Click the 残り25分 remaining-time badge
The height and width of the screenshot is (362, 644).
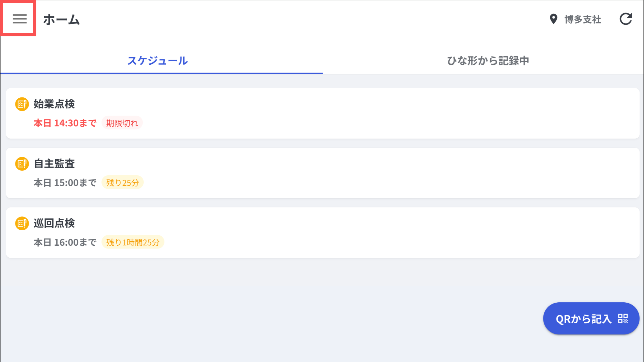tap(122, 183)
